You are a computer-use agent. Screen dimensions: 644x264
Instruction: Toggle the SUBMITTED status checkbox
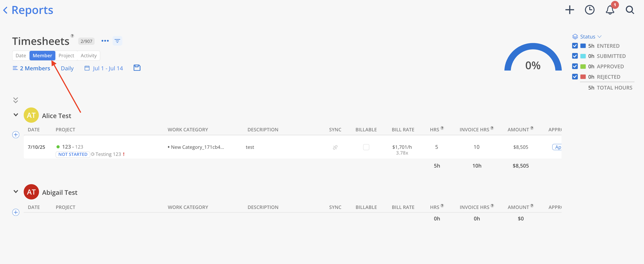575,56
